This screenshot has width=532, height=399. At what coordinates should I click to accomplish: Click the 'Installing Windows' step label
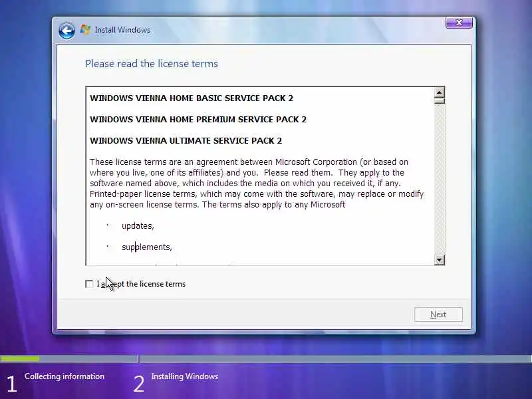click(x=185, y=376)
